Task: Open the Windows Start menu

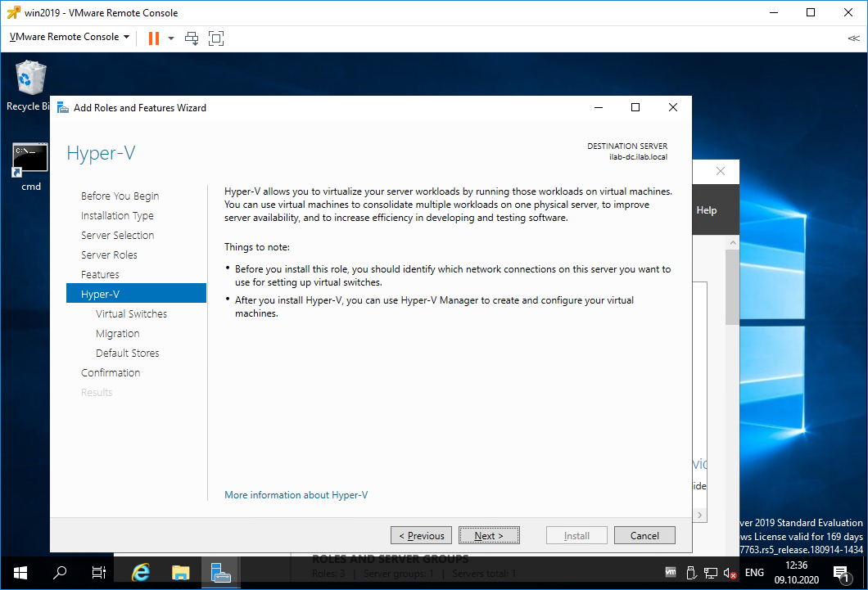Action: 20,573
